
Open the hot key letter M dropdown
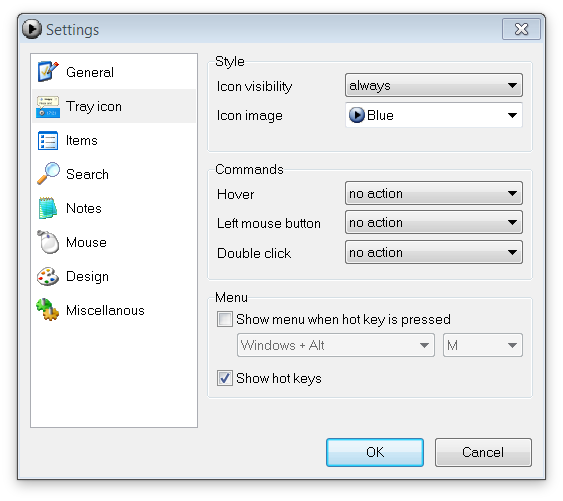(x=483, y=345)
